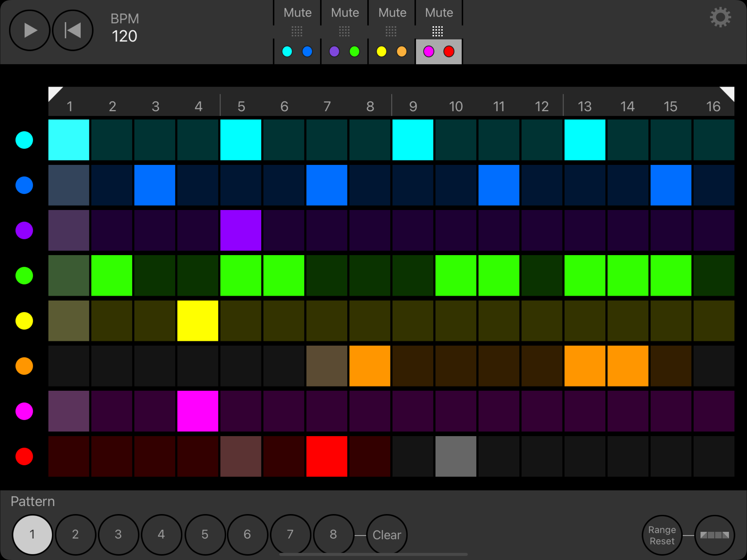Click step number 9 in ruler
Screen dimensions: 747x560
click(413, 107)
